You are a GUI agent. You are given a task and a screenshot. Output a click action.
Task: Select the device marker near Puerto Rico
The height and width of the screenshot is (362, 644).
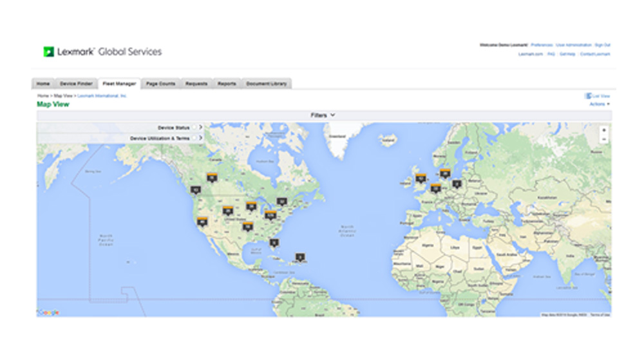coord(299,257)
